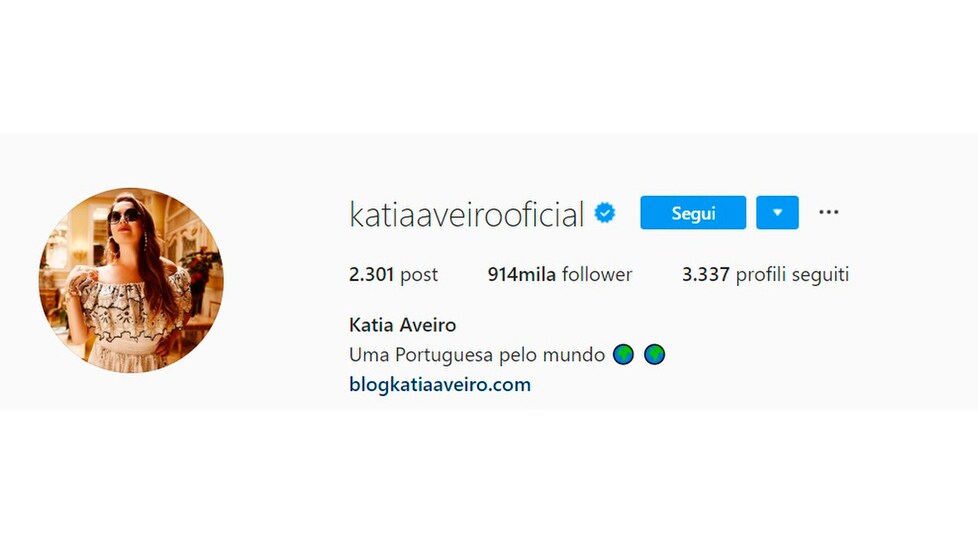Click the profili seguiti label

[x=792, y=274]
